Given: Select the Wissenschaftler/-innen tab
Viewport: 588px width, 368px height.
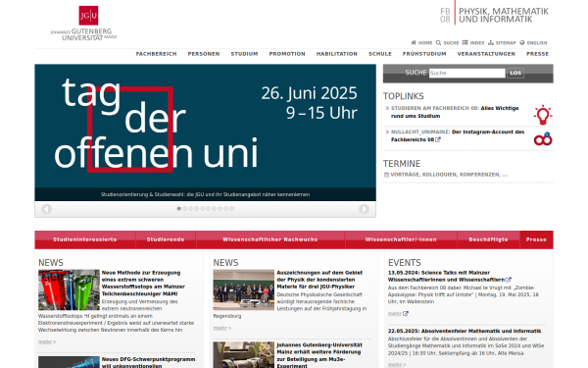Looking at the screenshot, I should coord(401,239).
